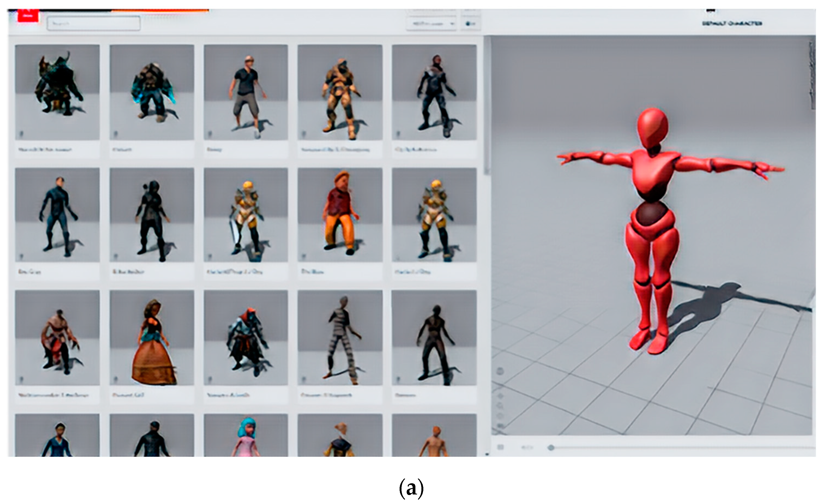Click the play button below the 3D viewport
This screenshot has height=504, width=821.
(500, 447)
